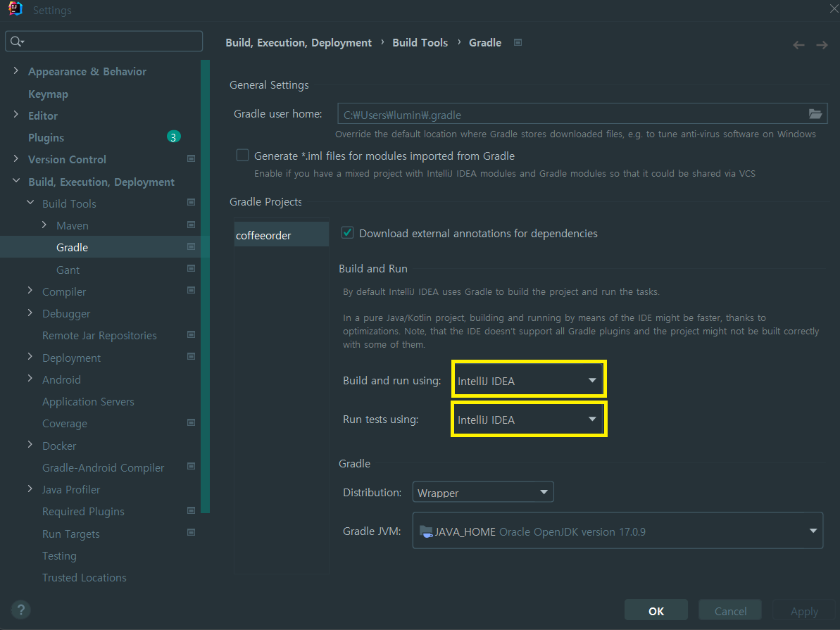The height and width of the screenshot is (630, 840).
Task: Click JAVA_HOME folder icon in Gradle JVM
Action: coord(426,531)
